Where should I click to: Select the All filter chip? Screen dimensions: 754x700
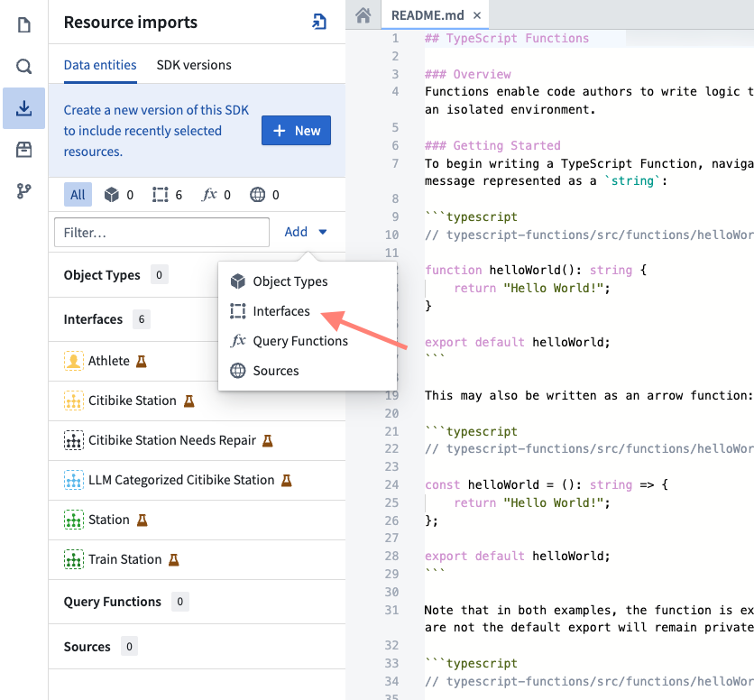tap(78, 195)
